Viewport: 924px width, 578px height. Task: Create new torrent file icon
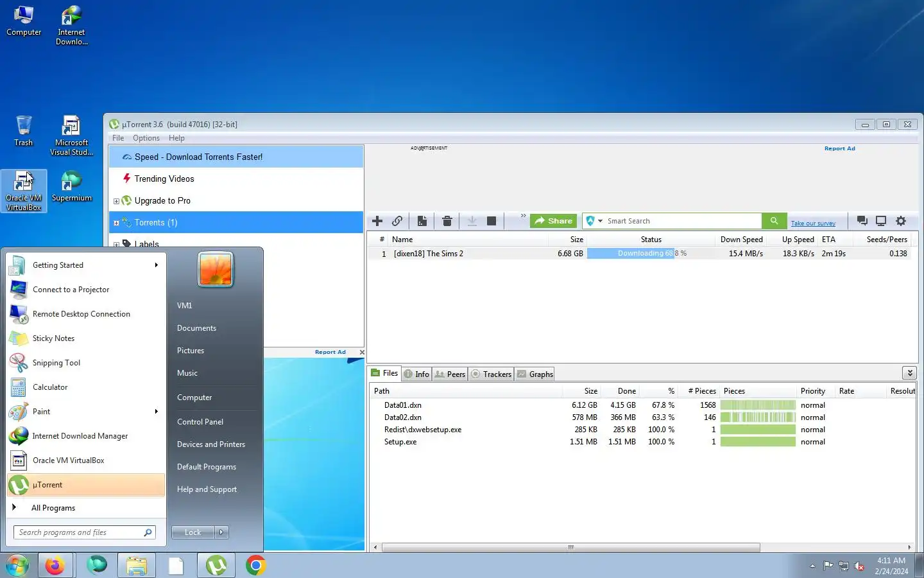click(422, 221)
